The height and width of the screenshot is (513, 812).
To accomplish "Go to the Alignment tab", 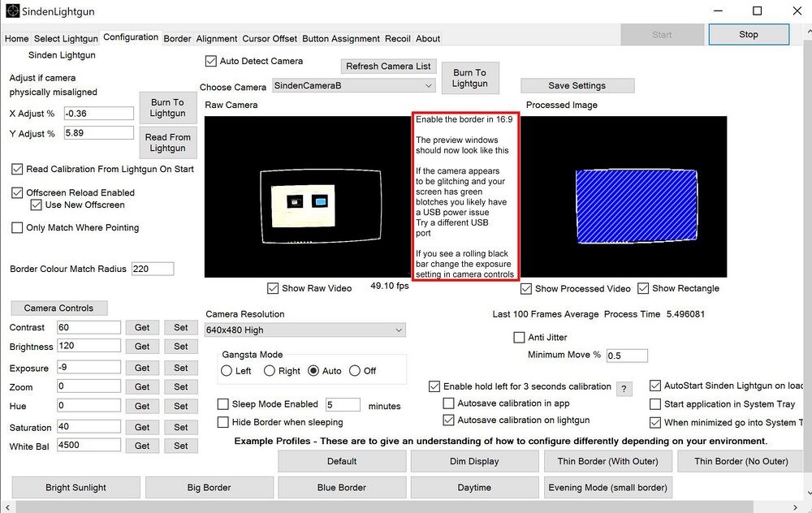I will pos(217,39).
